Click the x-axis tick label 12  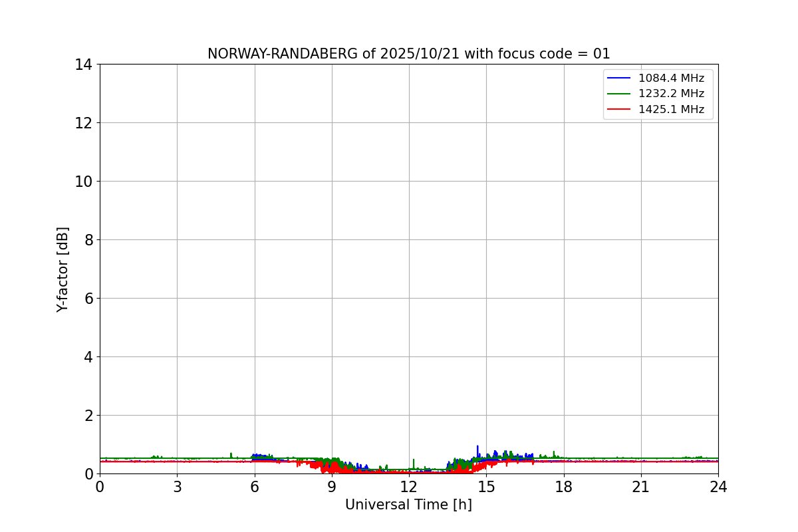click(409, 487)
